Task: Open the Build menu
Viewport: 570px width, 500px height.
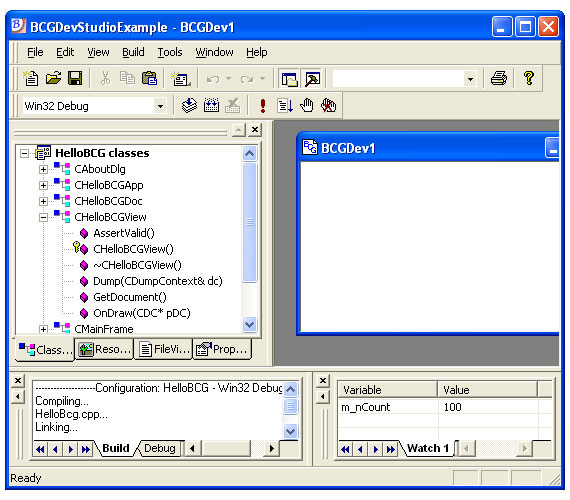Action: [x=133, y=52]
